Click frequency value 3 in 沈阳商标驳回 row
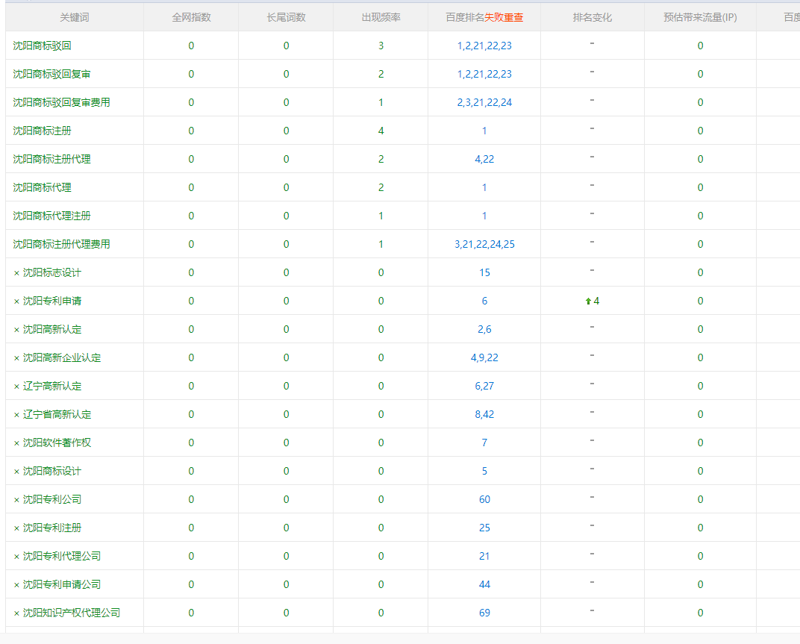Image resolution: width=800 pixels, height=644 pixels. 381,46
